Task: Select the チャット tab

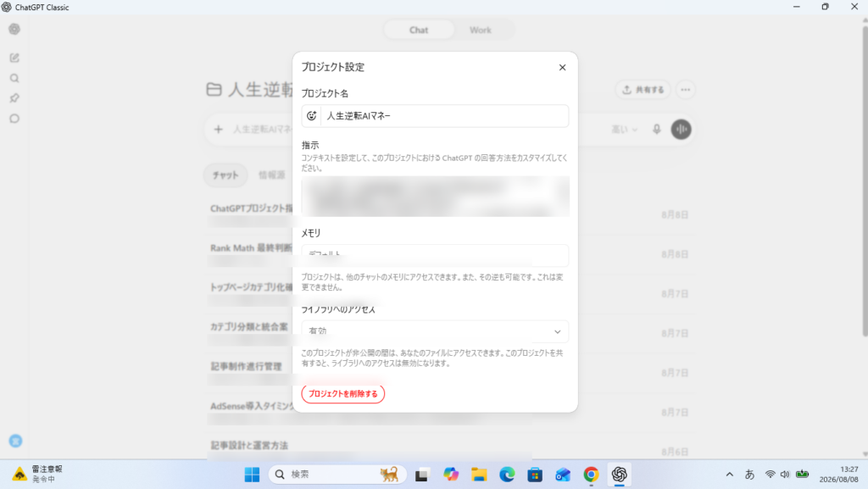Action: (225, 175)
